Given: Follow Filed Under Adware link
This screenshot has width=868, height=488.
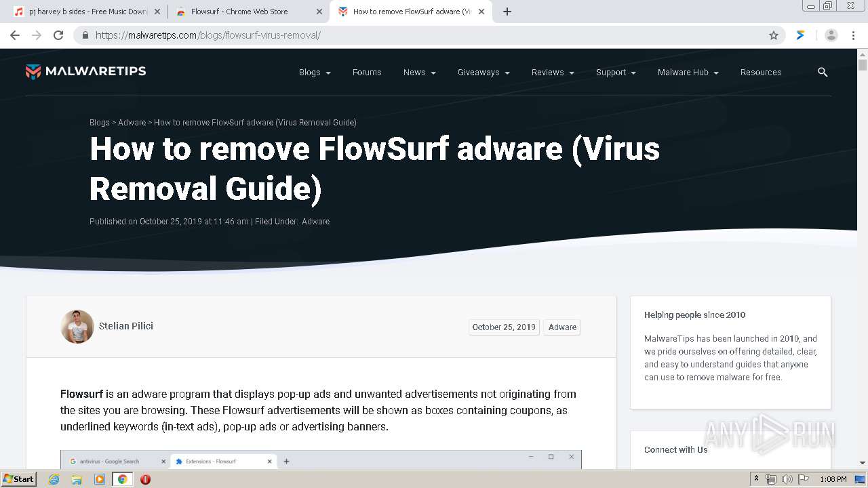Looking at the screenshot, I should click(x=315, y=222).
